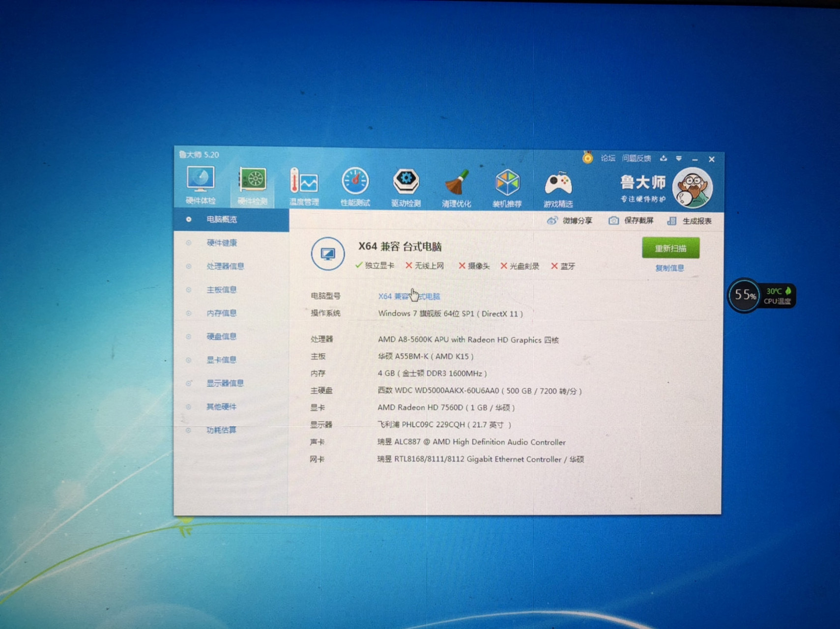Click the round computer monitor icon
Screen dimensions: 840x629
pyautogui.click(x=328, y=254)
